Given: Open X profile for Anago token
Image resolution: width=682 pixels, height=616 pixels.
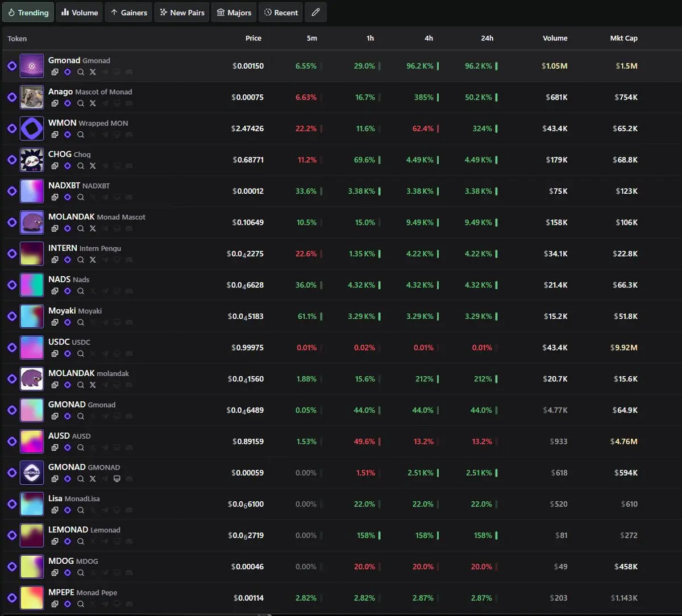Looking at the screenshot, I should coord(93,103).
